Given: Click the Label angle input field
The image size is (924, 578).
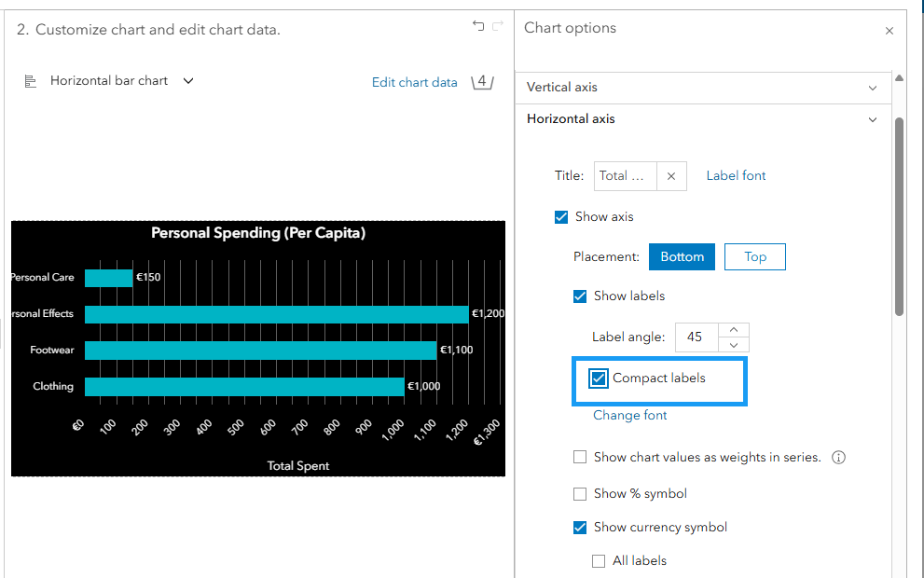Looking at the screenshot, I should [695, 337].
